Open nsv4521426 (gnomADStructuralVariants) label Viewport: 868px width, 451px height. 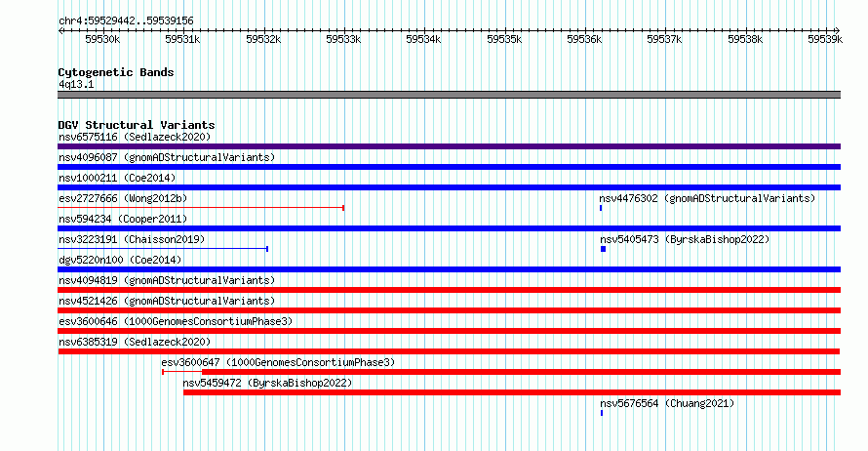click(167, 301)
